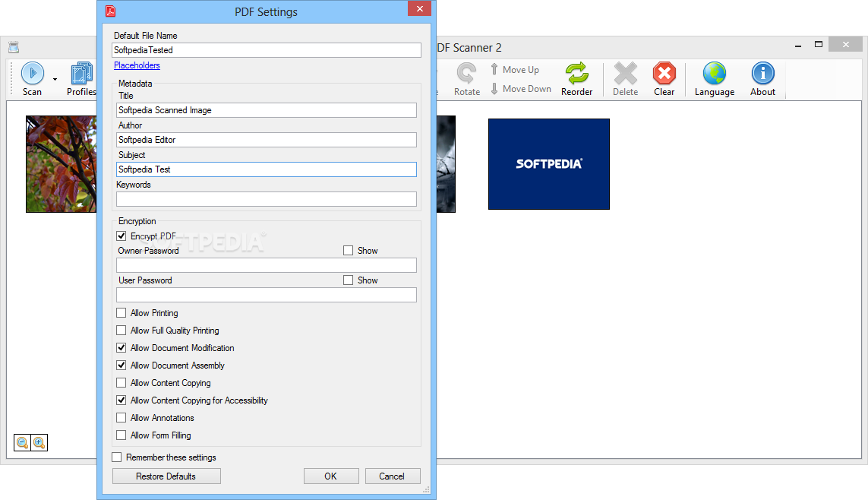Open the Placeholders link
Screen dimensions: 868x500
pos(137,65)
